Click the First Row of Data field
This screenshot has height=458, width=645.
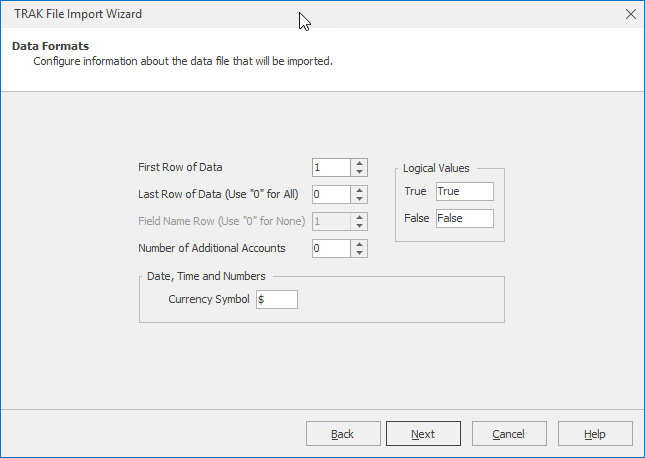pos(331,168)
